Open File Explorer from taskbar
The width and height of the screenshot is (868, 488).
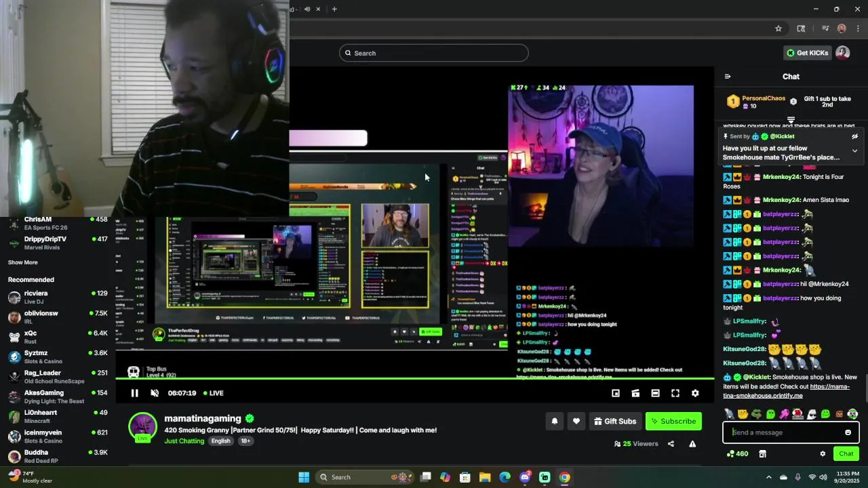click(485, 477)
